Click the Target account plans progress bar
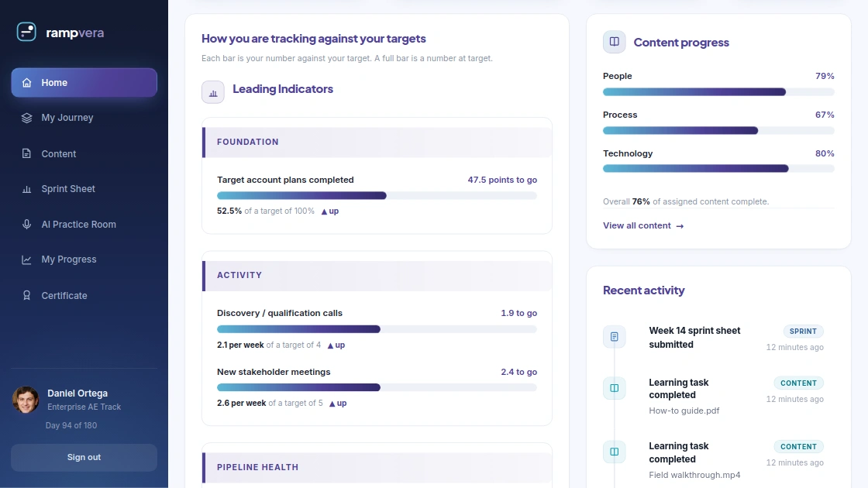 pyautogui.click(x=377, y=195)
